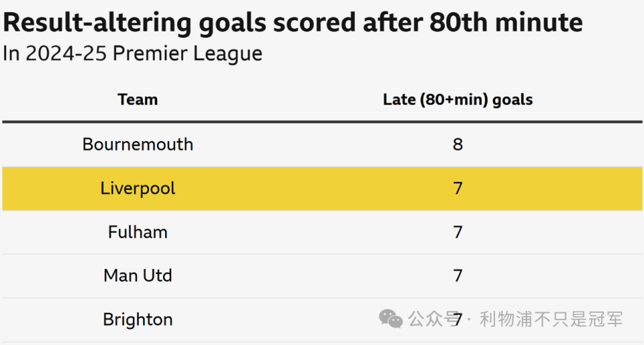This screenshot has width=644, height=345.
Task: Select the "Late (80+min) goals" column header
Action: [x=458, y=100]
